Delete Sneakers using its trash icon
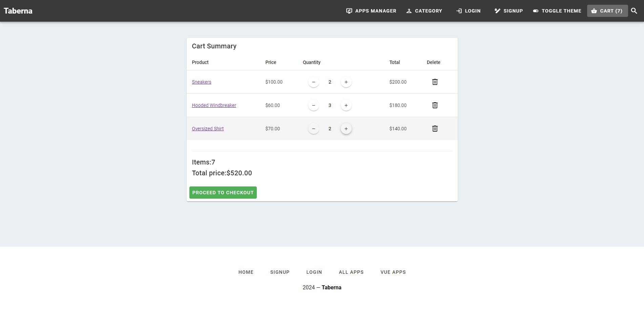The height and width of the screenshot is (311, 644). (x=435, y=82)
